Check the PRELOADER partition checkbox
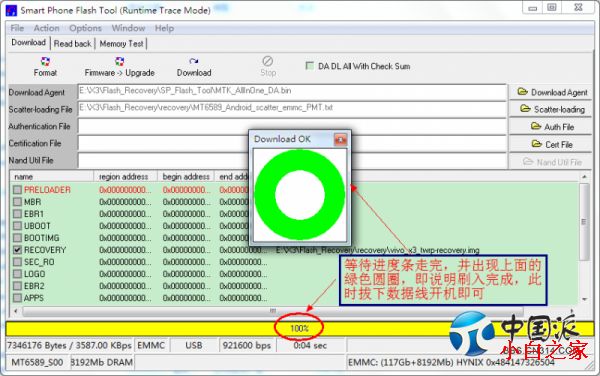This screenshot has height=376, width=600. tap(17, 190)
